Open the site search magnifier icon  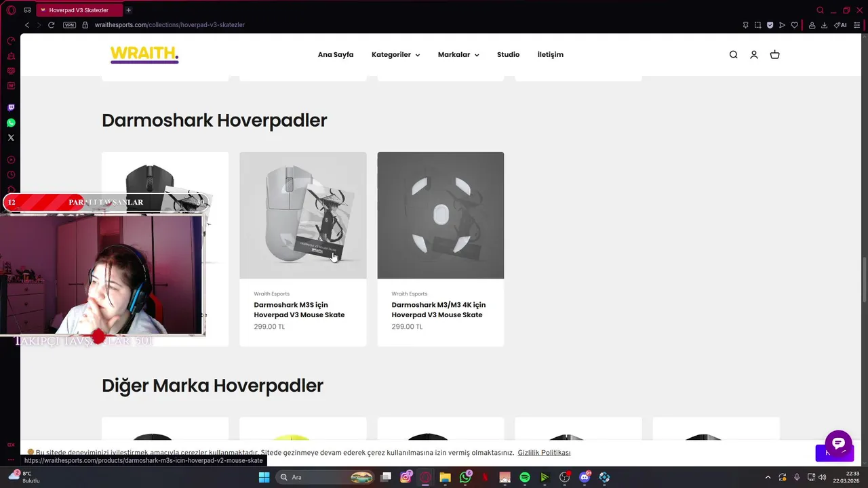[733, 55]
